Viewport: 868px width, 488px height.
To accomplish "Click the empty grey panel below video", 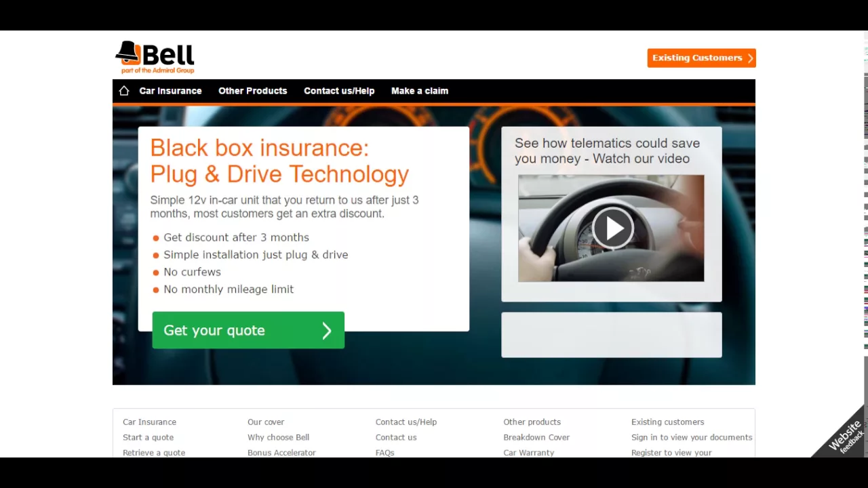I will point(612,335).
